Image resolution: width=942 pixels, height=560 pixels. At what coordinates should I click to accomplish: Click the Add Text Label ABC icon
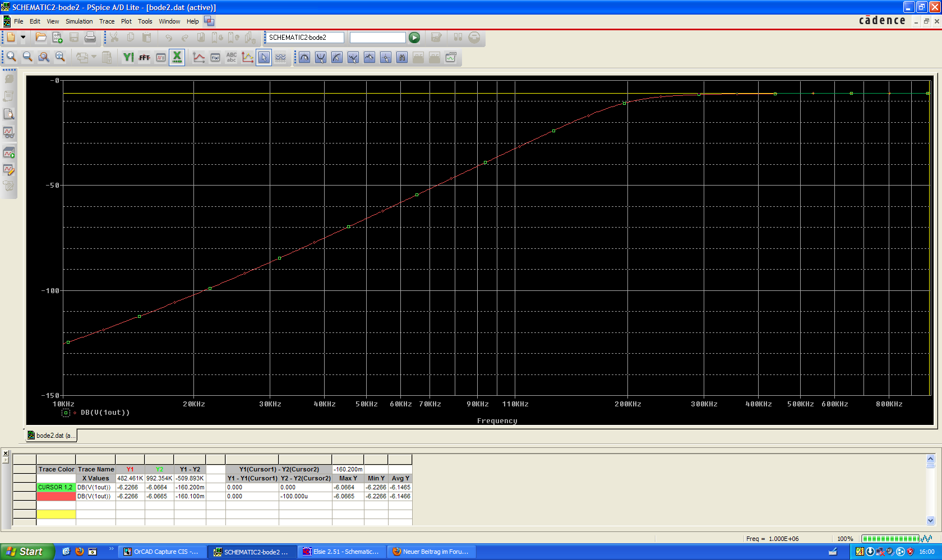(232, 58)
